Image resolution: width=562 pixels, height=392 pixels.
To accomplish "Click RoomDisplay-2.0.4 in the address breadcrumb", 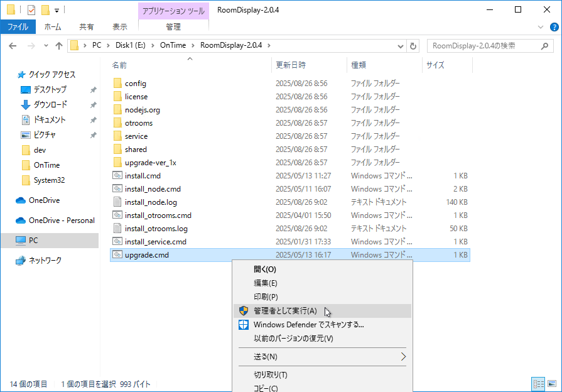I will point(231,45).
